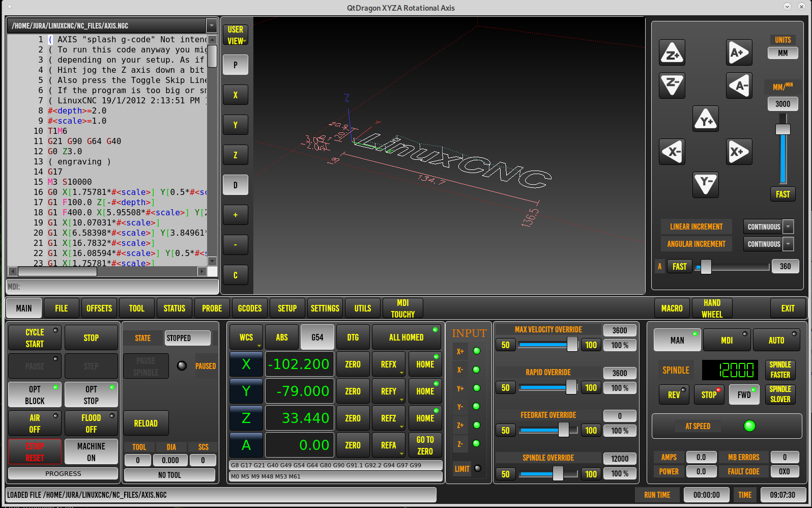Switch preview to Y view

point(235,125)
